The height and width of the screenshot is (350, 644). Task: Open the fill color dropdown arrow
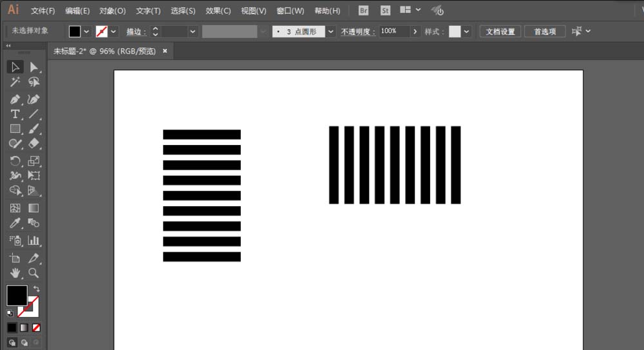[x=86, y=32]
